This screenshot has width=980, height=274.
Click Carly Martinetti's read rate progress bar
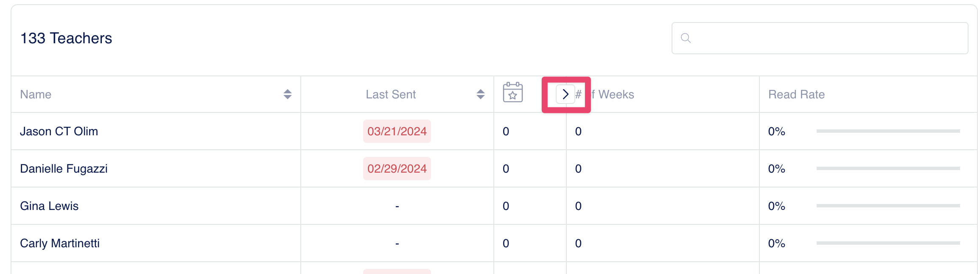pyautogui.click(x=888, y=243)
